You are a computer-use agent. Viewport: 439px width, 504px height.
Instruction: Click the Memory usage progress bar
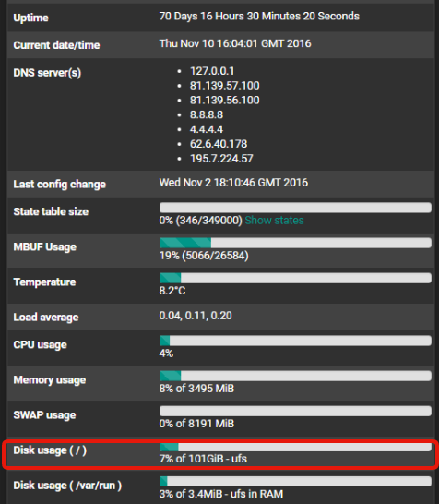(295, 376)
